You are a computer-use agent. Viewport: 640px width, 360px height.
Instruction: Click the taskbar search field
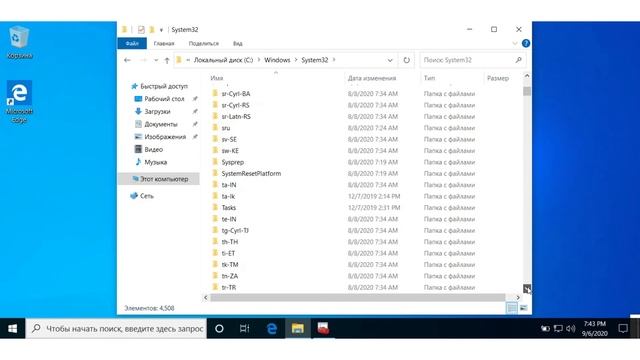click(117, 329)
